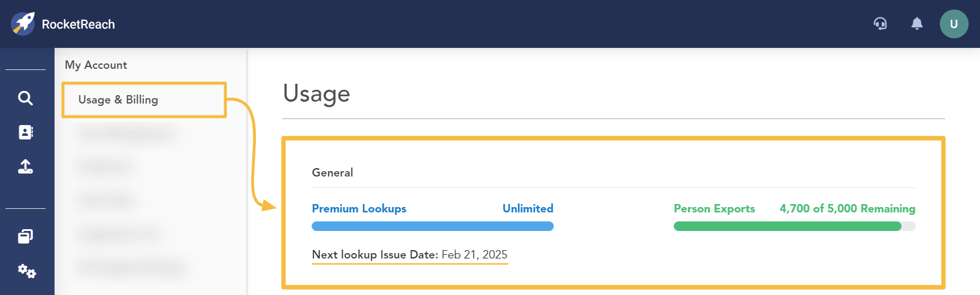
Task: Click the green Person Exports progress bar
Action: tap(795, 226)
